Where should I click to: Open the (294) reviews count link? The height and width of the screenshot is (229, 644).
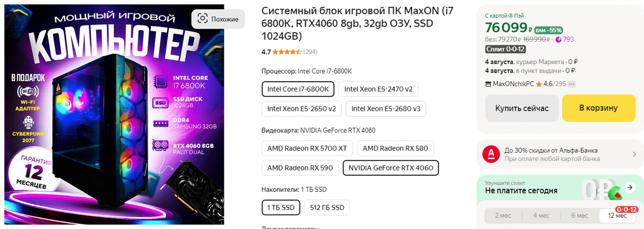(x=310, y=52)
